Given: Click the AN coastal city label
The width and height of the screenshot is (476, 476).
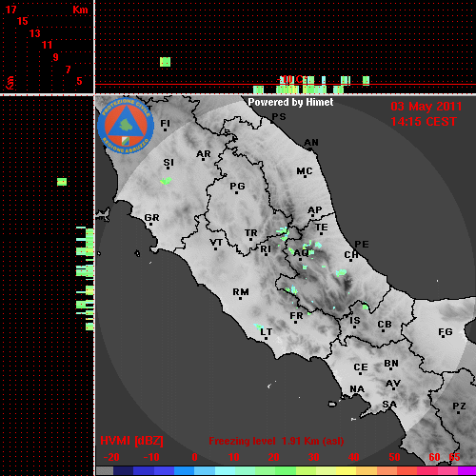Looking at the screenshot, I should point(311,143).
